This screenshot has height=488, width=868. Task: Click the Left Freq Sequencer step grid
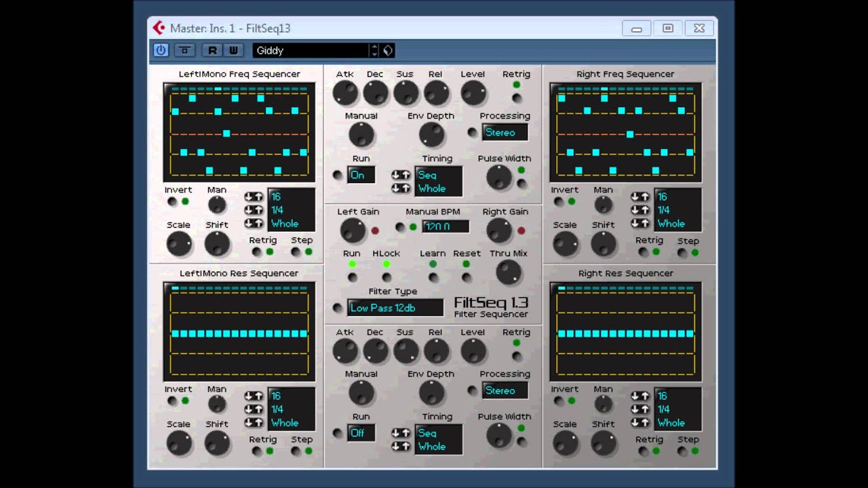tap(239, 133)
